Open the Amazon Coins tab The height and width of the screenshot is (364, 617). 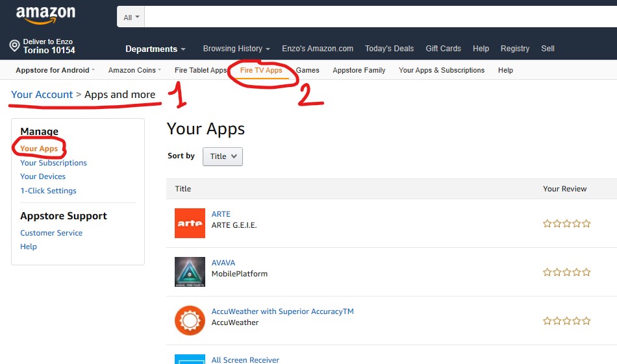tap(135, 70)
